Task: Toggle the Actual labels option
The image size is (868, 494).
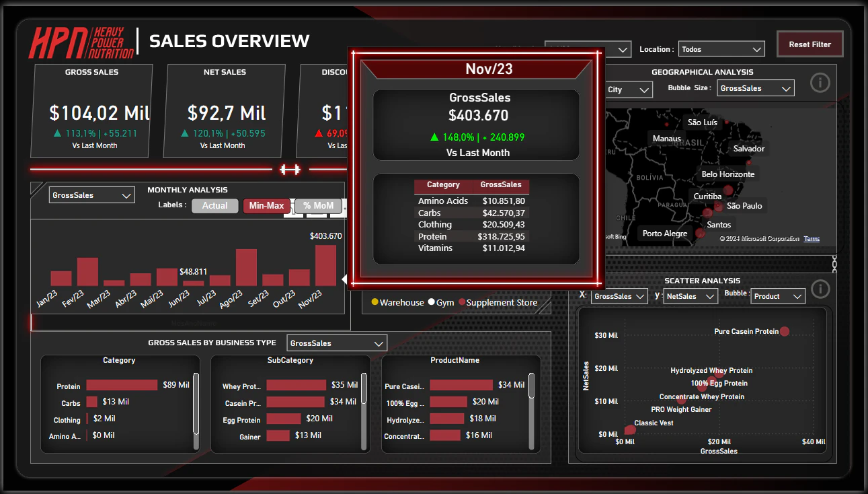Action: coord(214,206)
